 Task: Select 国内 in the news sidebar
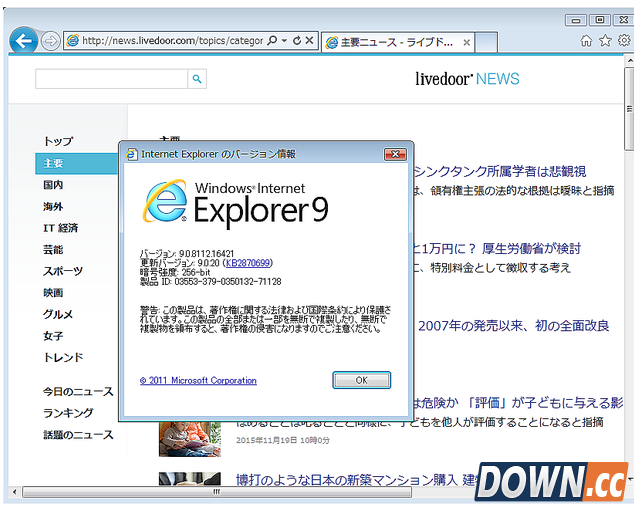(53, 185)
